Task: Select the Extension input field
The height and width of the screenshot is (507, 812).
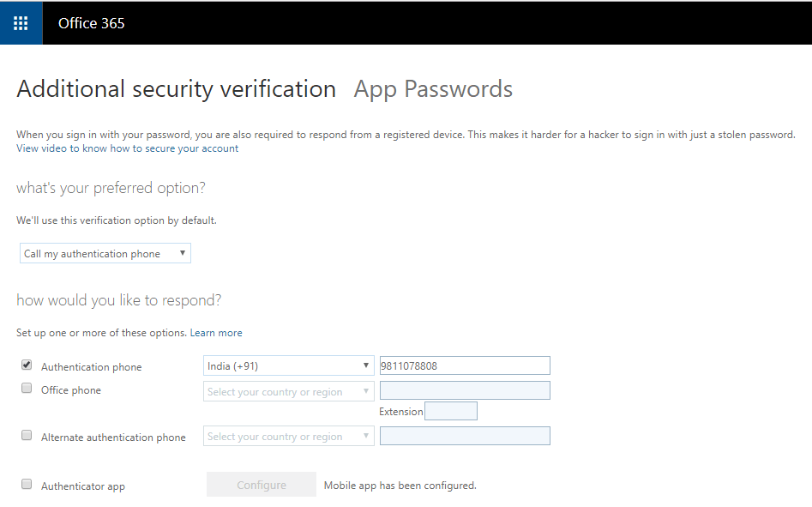Action: pyautogui.click(x=451, y=410)
